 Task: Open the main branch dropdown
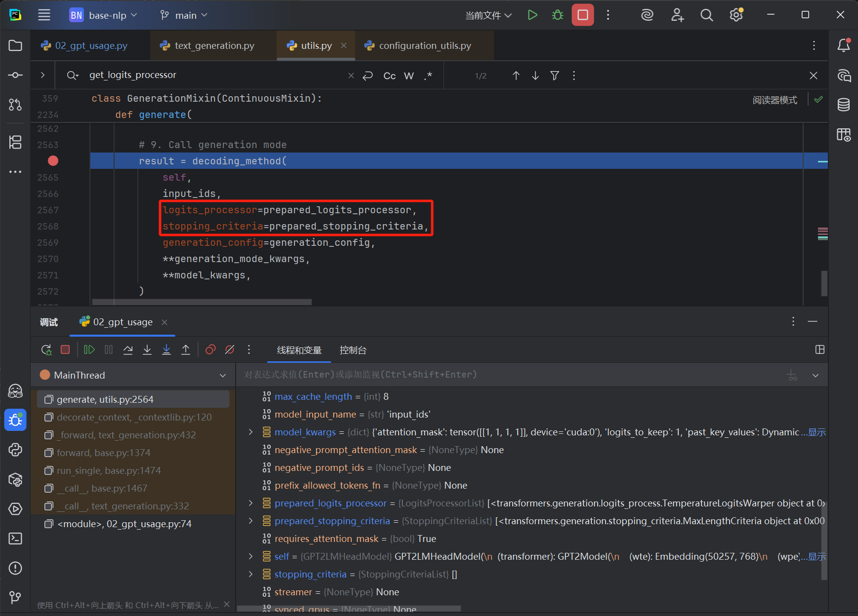[184, 15]
